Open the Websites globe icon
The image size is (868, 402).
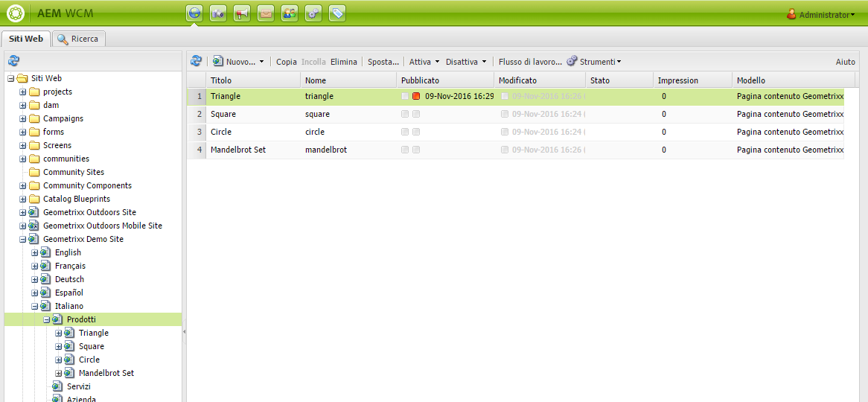(194, 14)
